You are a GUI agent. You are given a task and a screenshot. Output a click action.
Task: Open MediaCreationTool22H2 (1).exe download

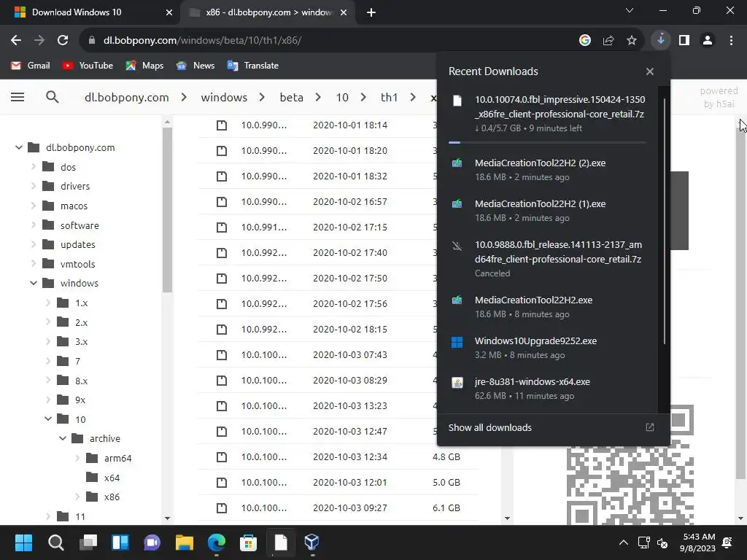pos(547,211)
